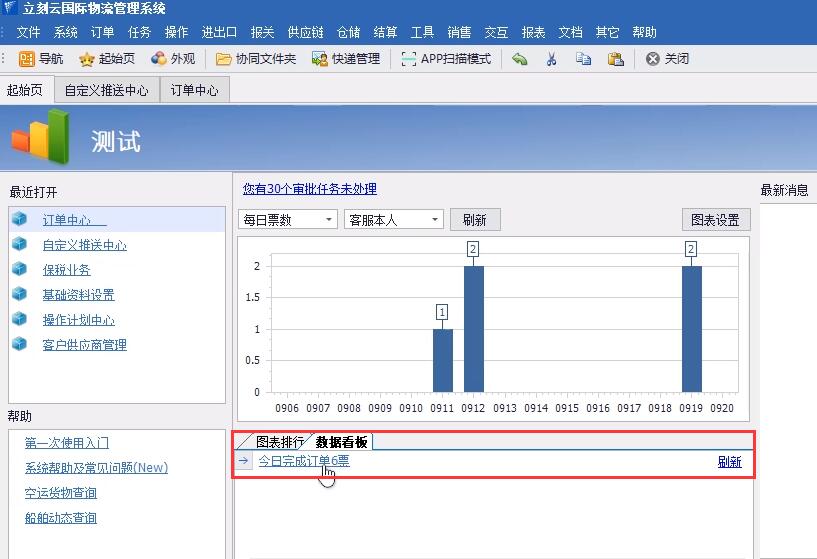
Task: Click the cube icon beside 保税业务
Action: (19, 269)
